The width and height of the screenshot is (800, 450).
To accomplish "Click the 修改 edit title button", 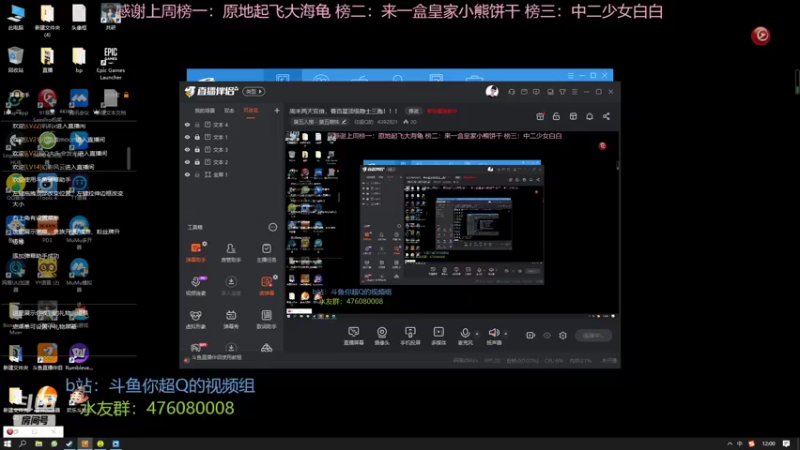I will [413, 111].
